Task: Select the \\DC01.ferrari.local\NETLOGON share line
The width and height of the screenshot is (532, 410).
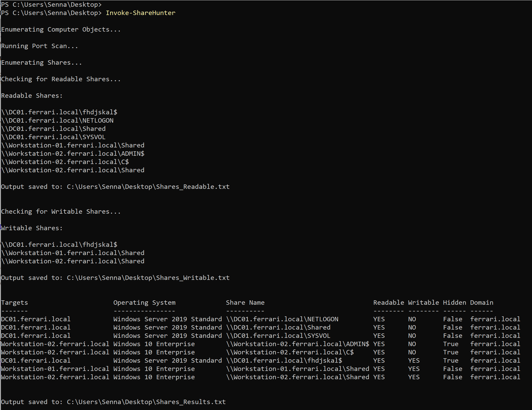Action: [57, 120]
